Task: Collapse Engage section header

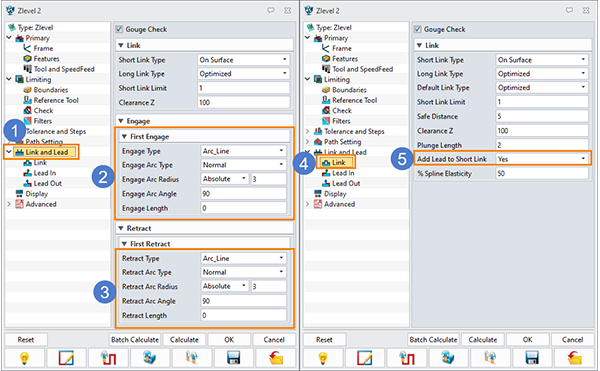Action: click(x=121, y=121)
